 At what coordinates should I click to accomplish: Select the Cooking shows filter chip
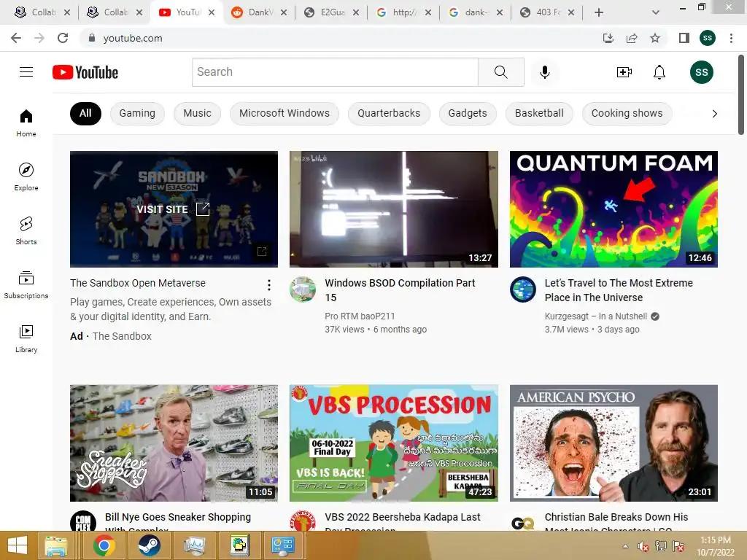click(x=627, y=113)
